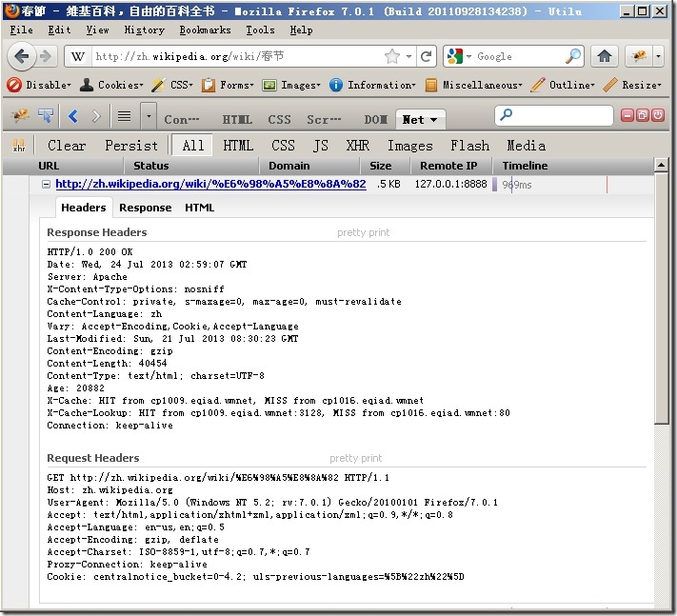
Task: Open the Net tab dropdown arrow
Action: [433, 120]
